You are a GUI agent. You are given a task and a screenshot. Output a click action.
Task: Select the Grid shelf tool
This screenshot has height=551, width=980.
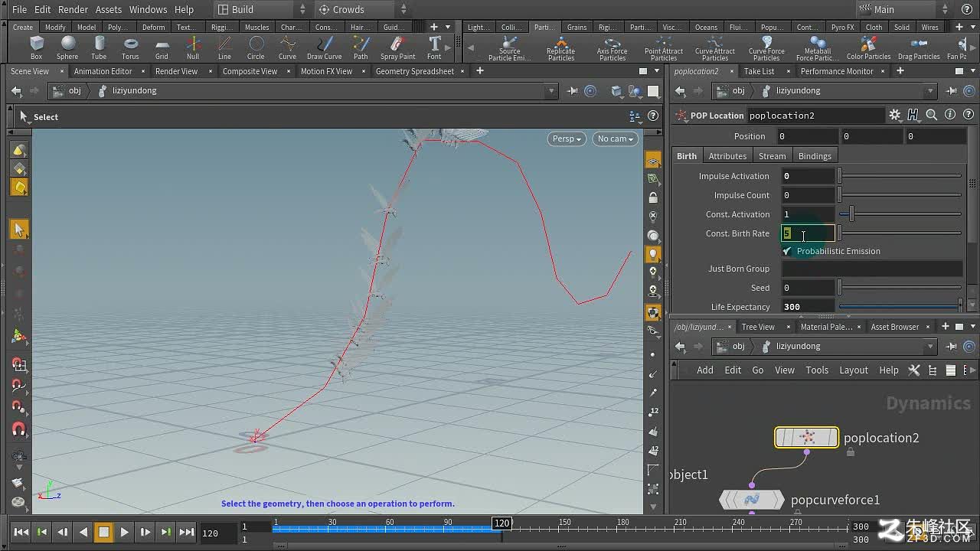pos(162,47)
